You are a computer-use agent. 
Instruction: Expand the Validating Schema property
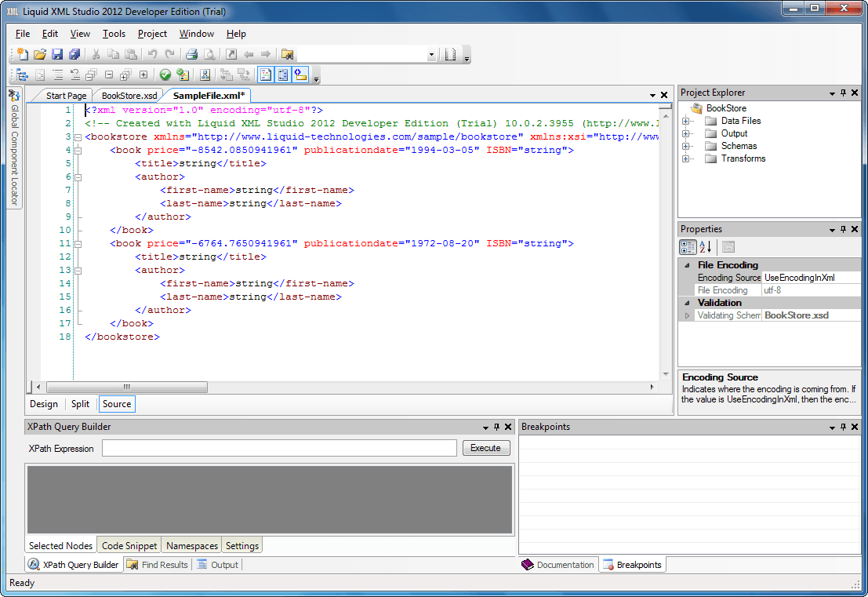(687, 315)
